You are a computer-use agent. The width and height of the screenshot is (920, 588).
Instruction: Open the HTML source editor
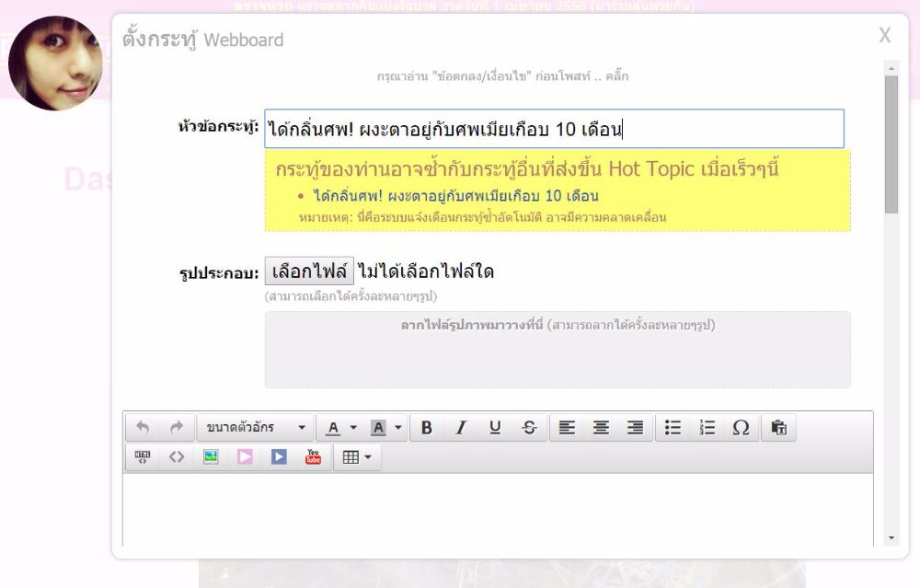tap(143, 456)
